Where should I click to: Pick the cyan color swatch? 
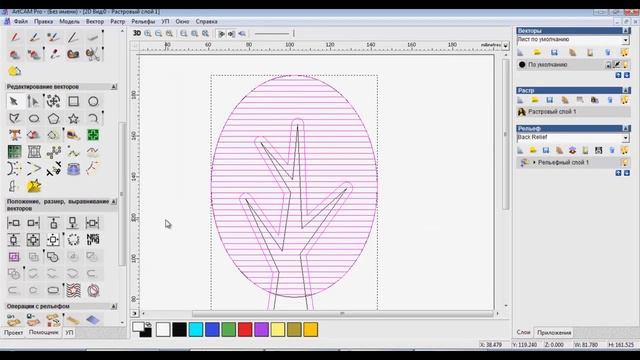coord(196,330)
